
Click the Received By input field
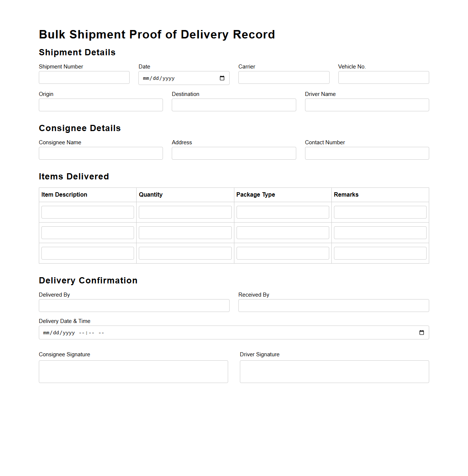tap(333, 305)
